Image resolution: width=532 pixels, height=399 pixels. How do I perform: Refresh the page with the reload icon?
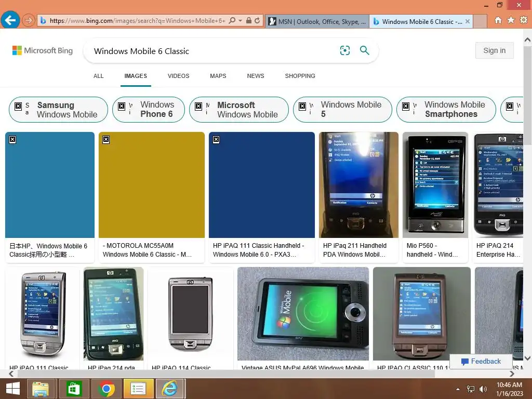[258, 21]
